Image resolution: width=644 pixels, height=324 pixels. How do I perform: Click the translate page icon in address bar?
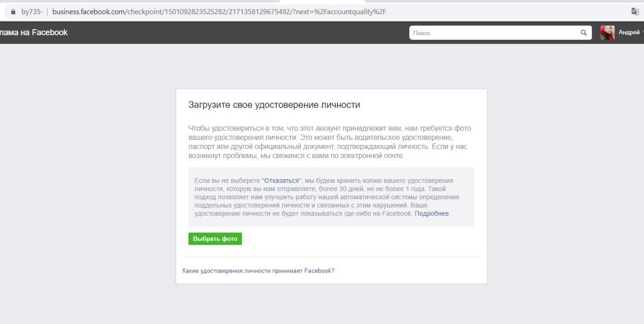click(x=635, y=12)
